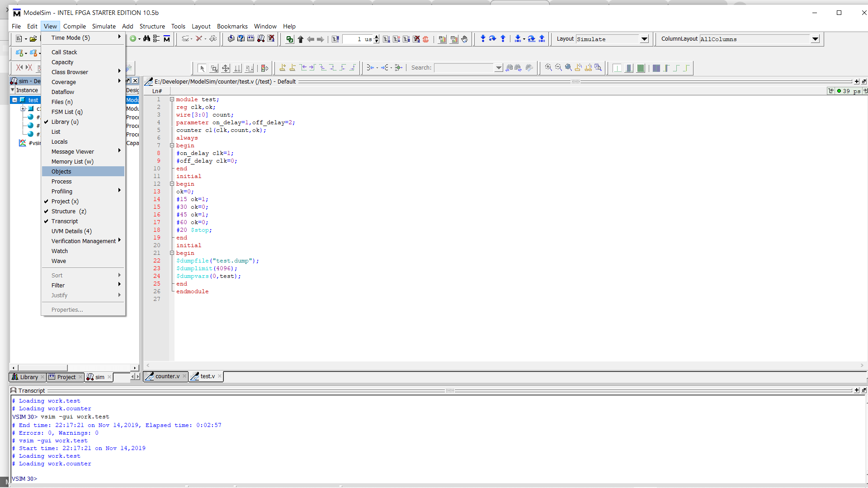Open the Layout dropdown showing Simulate
This screenshot has height=488, width=868.
[x=644, y=39]
